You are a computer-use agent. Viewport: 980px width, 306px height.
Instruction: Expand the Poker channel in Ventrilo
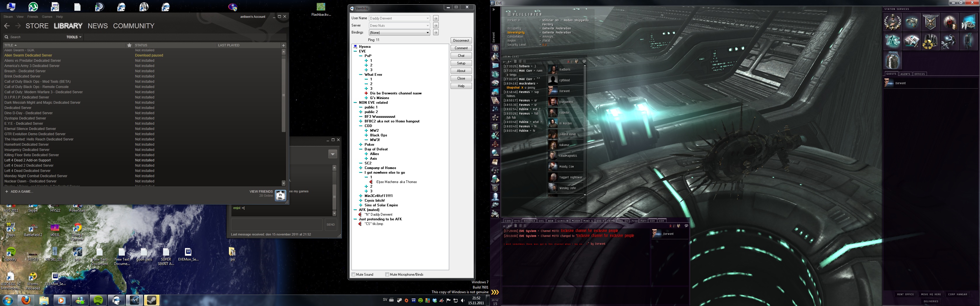tap(361, 145)
